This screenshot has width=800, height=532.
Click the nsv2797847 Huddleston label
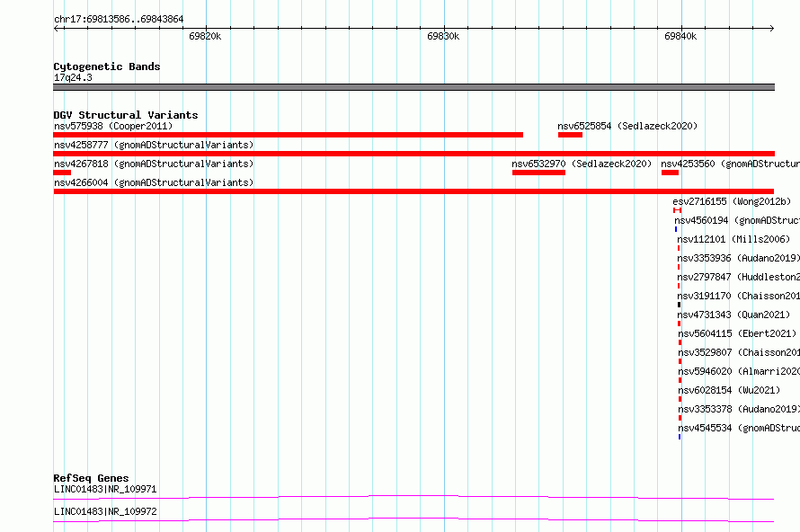(x=738, y=277)
